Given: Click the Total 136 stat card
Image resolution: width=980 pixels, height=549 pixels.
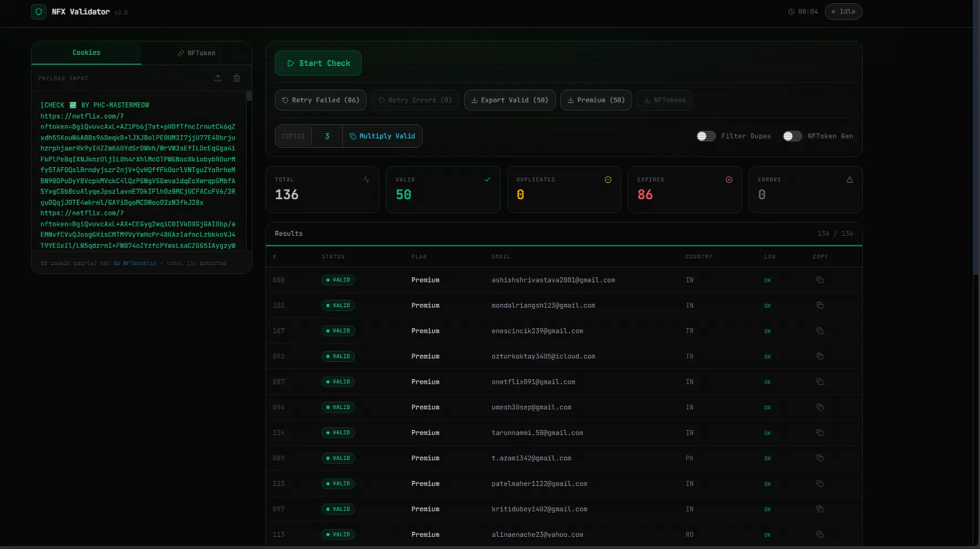Looking at the screenshot, I should click(322, 189).
